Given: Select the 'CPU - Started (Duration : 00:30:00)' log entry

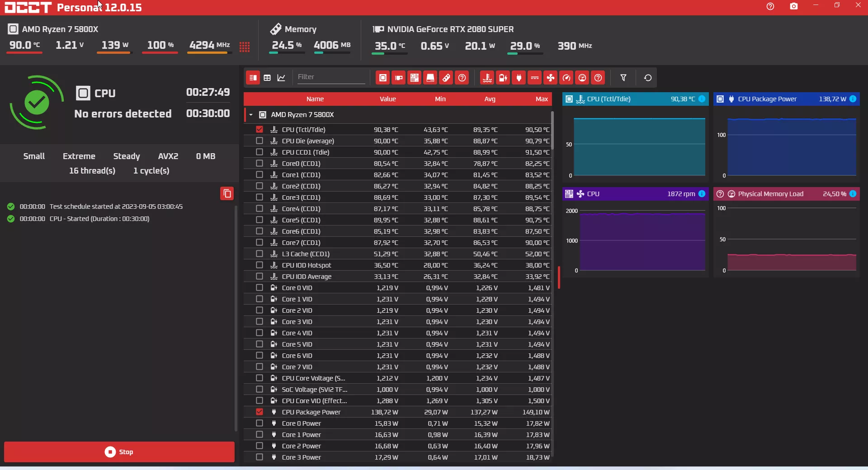Looking at the screenshot, I should [99, 219].
